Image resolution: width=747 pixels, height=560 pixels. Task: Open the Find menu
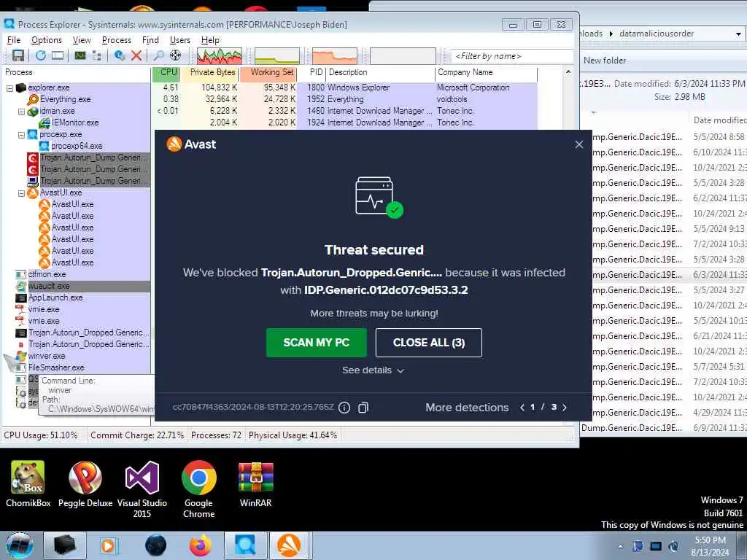tap(150, 40)
